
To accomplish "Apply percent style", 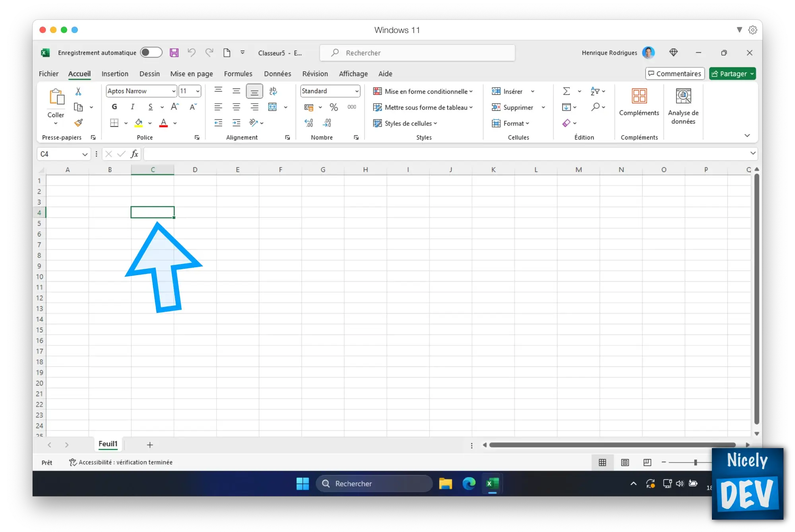I will click(334, 107).
